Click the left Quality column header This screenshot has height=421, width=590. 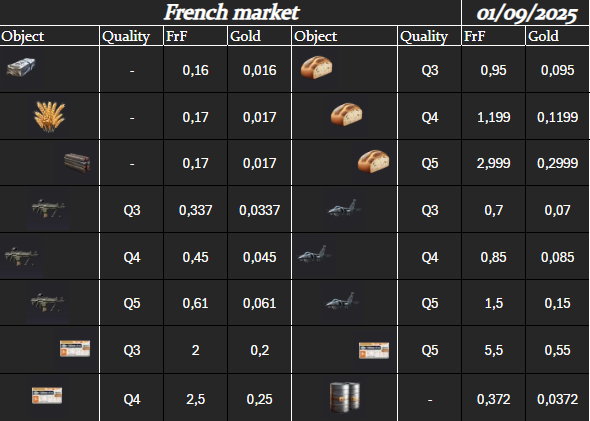[126, 36]
